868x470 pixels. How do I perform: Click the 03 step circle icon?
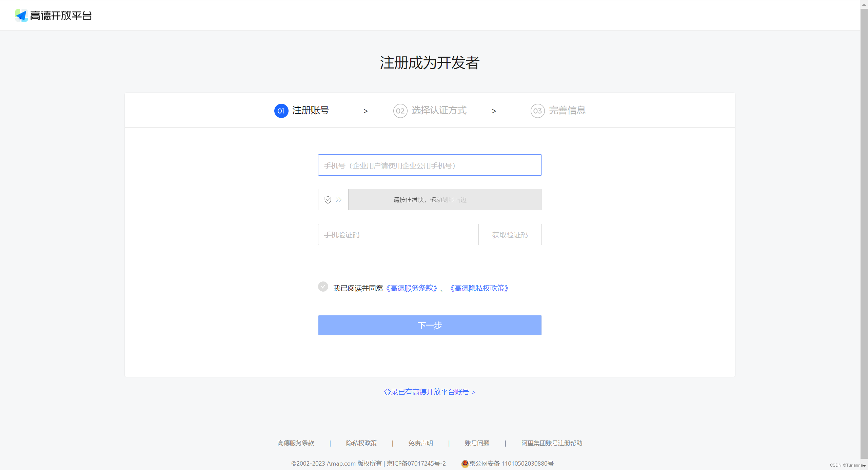[x=537, y=111]
